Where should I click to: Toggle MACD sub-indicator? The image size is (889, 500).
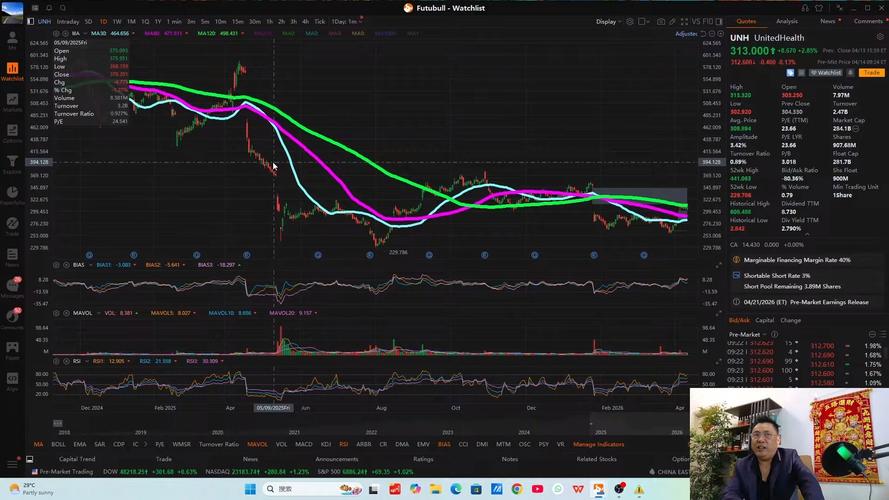[x=304, y=444]
